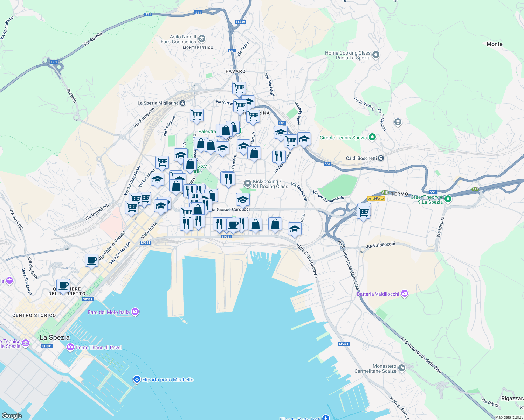The image size is (524, 420).
Task: Select the Cà di Boschetti train station icon
Action: click(x=381, y=158)
